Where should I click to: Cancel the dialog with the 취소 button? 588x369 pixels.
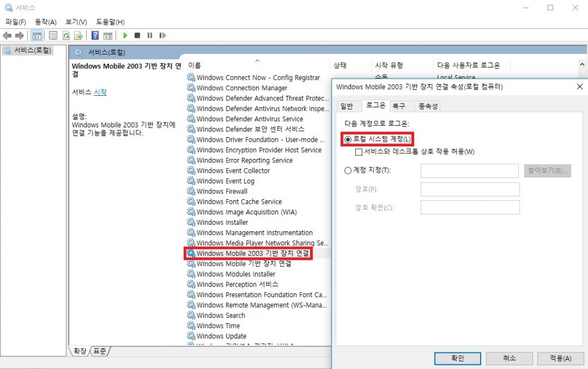click(x=509, y=358)
